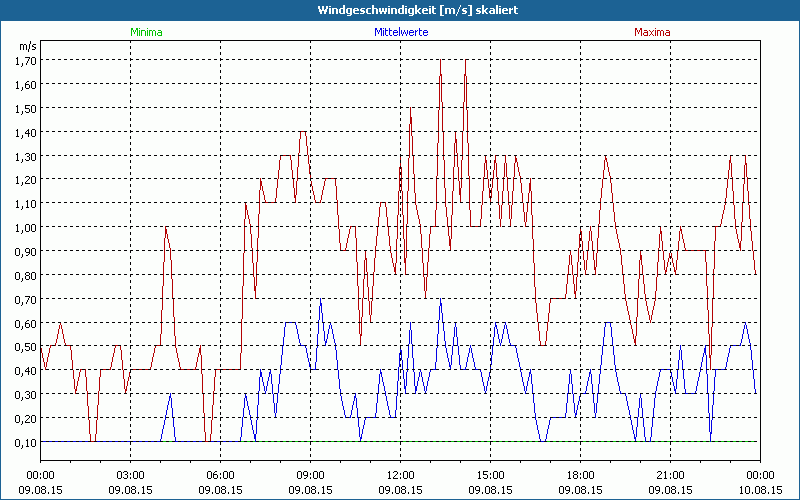800x500 pixels.
Task: Click the green Minima legend label
Action: tap(146, 32)
